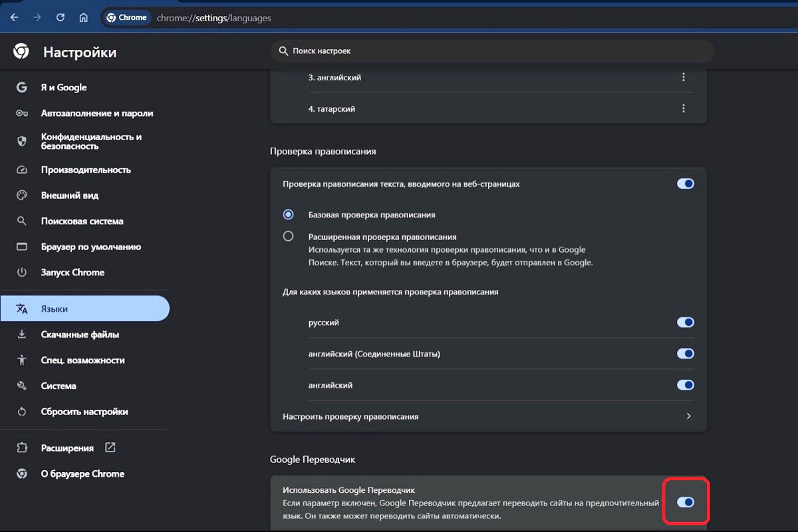The image size is (798, 532).
Task: Turn off Использовать Google Переводчик switch
Action: [685, 502]
